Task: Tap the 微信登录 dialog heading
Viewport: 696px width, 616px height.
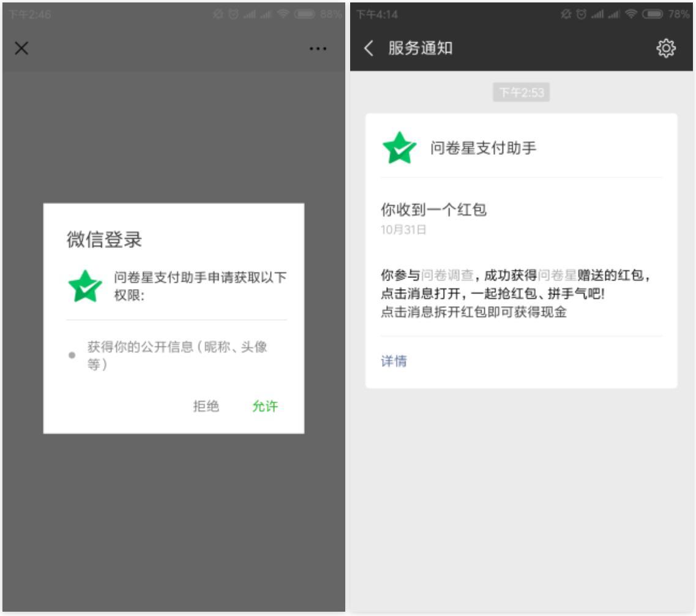Action: coord(104,239)
